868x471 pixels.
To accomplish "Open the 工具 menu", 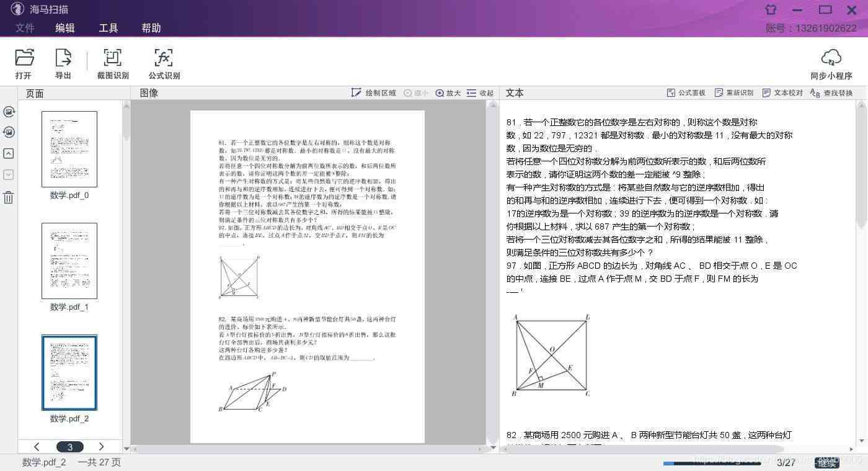I will pyautogui.click(x=108, y=28).
